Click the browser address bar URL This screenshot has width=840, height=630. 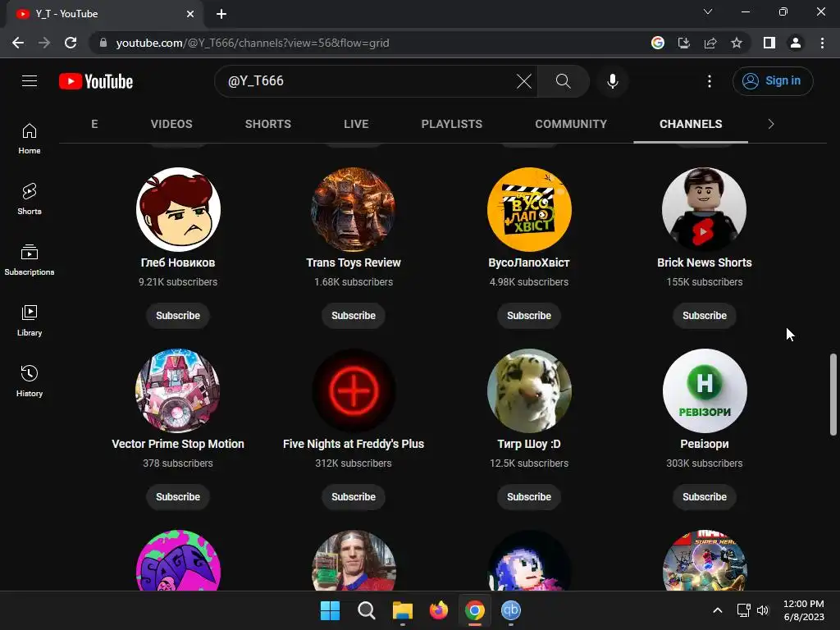click(253, 43)
